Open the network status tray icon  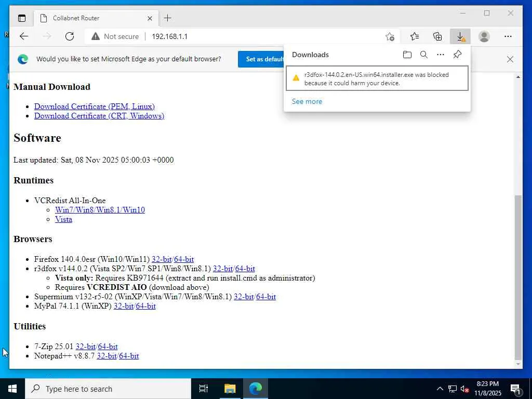(x=453, y=389)
